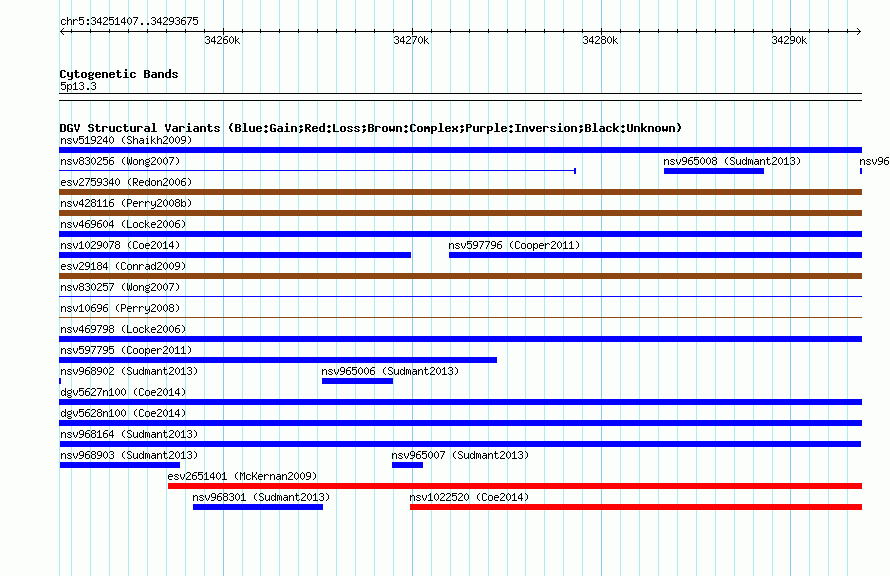Image resolution: width=890 pixels, height=576 pixels.
Task: Click nsv597796 (Cooper2011) label
Action: click(514, 245)
